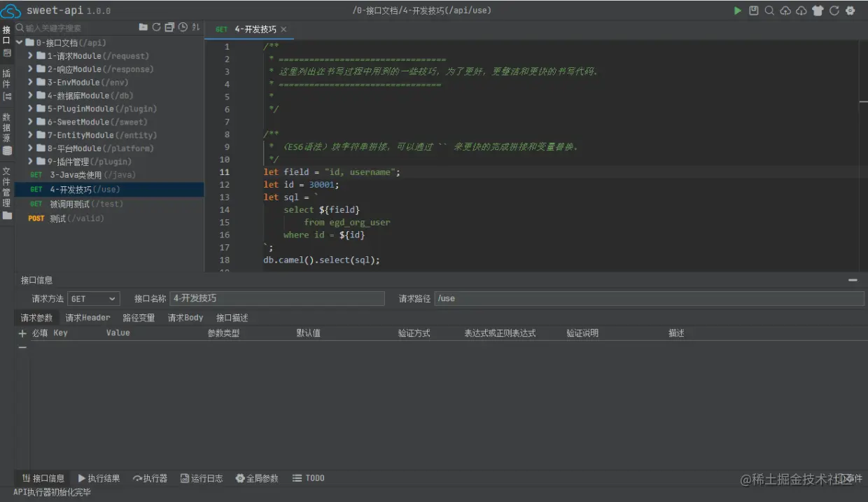Switch to the 路径变量 tab
Viewport: 868px width, 502px height.
pyautogui.click(x=139, y=318)
